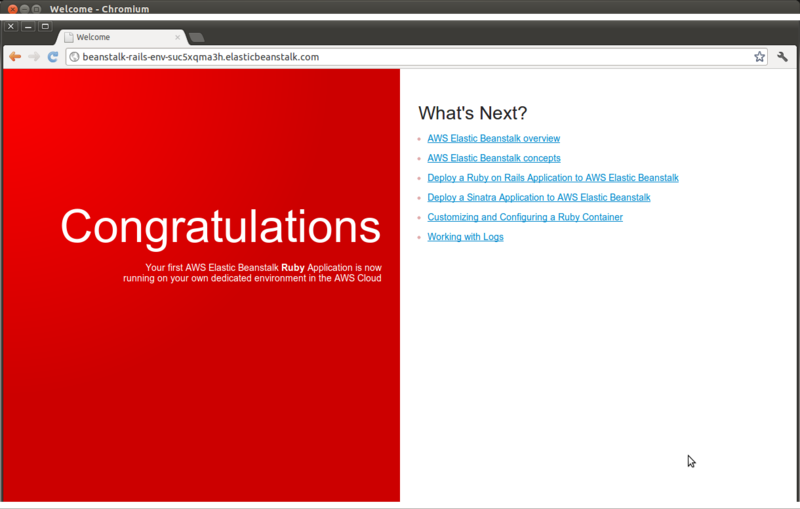Select the Welcome tab

pos(122,37)
